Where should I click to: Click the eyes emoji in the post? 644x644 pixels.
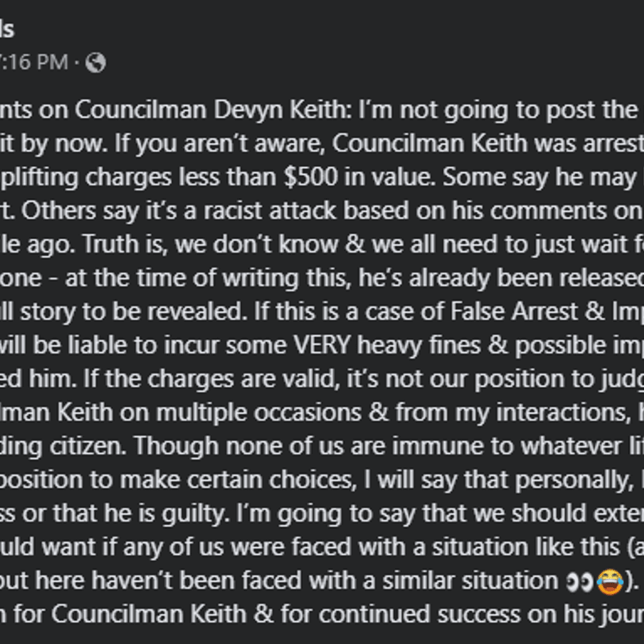click(x=579, y=581)
